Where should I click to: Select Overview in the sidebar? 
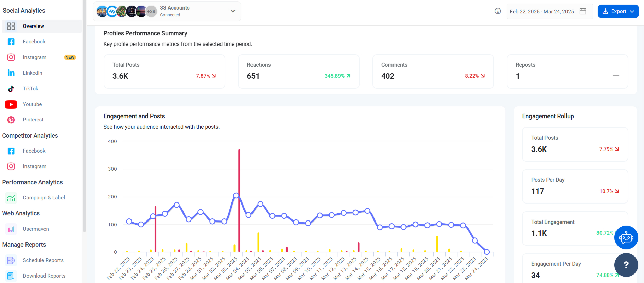42,26
